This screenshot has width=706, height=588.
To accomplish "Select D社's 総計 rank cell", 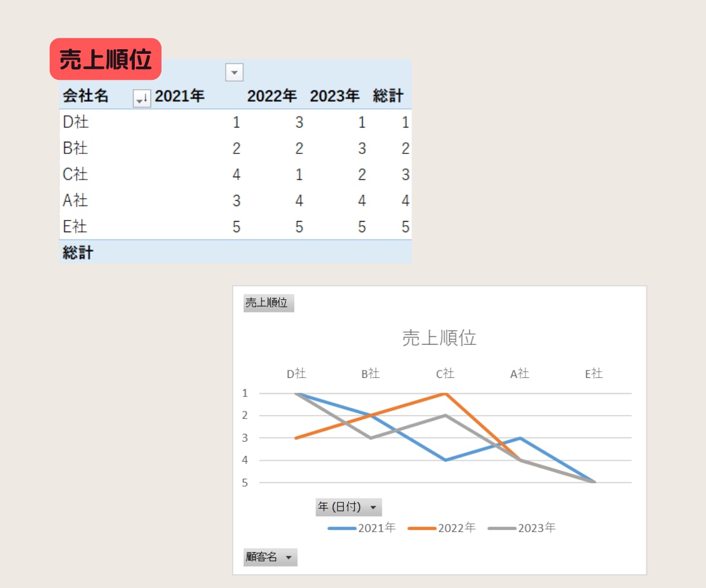I will point(406,122).
